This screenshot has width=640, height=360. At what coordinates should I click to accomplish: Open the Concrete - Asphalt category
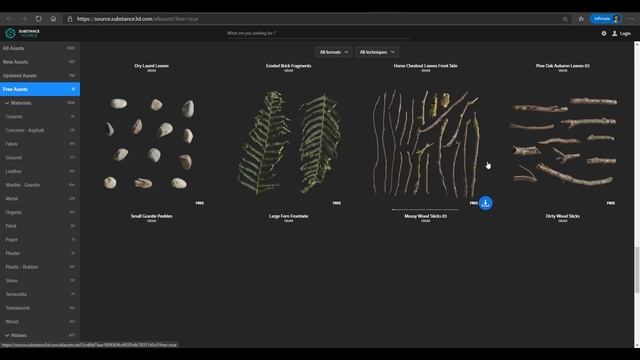pos(40,130)
